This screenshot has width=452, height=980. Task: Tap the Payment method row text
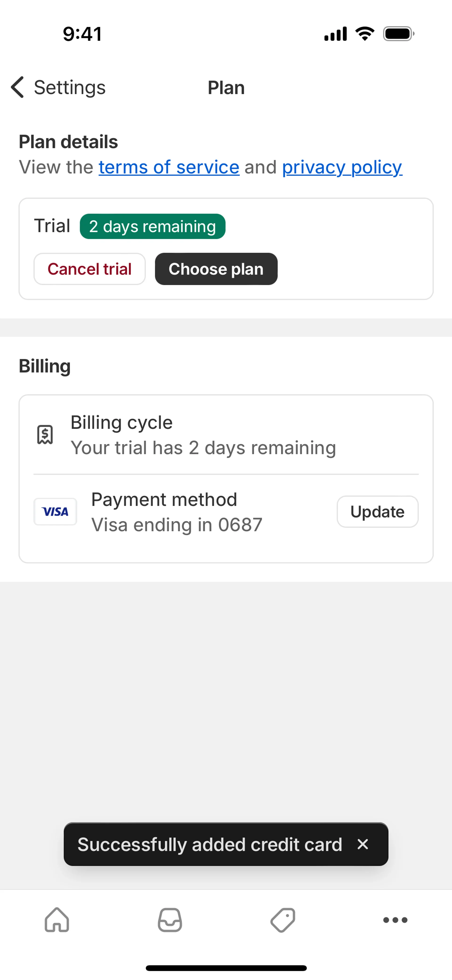[177, 512]
